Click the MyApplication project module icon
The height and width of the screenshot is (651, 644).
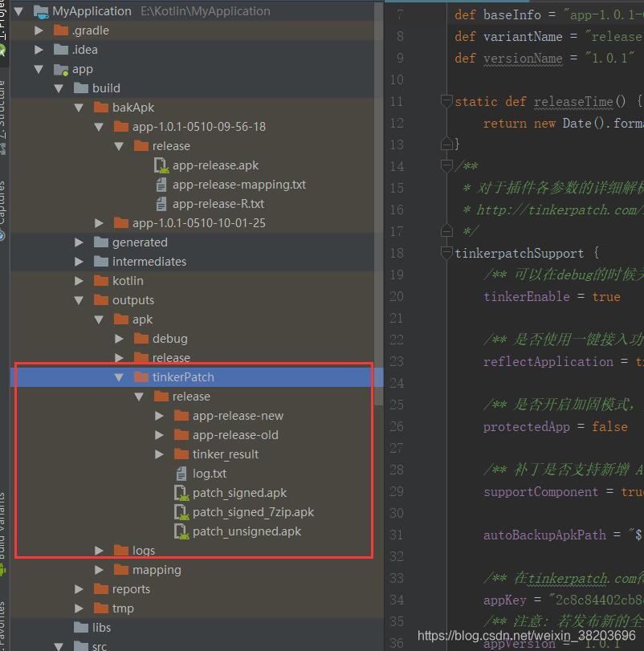pos(41,11)
